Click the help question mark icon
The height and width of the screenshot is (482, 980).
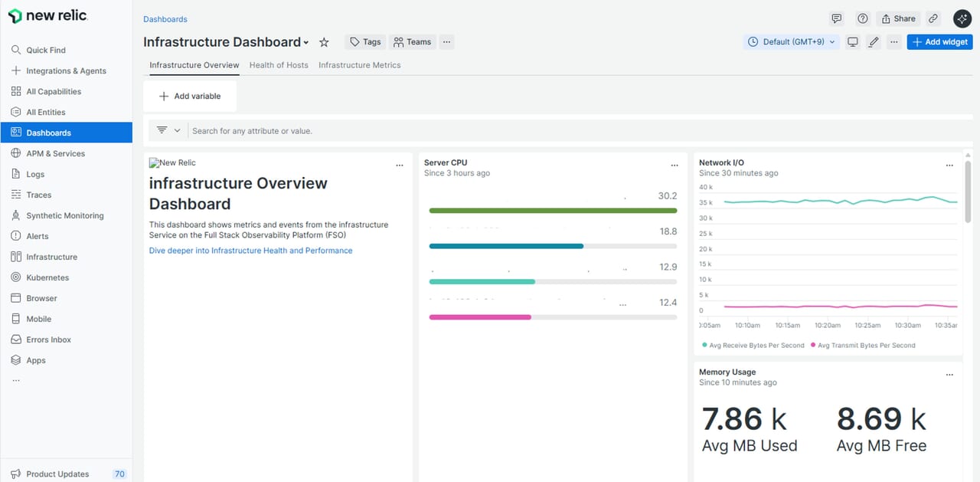pos(863,18)
